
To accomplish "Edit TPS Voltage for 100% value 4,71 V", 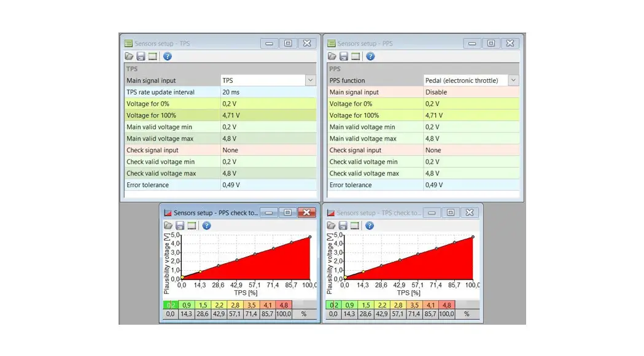I will [x=269, y=115].
